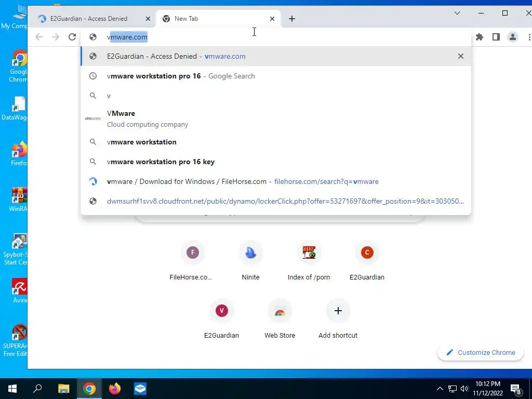532x399 pixels.
Task: Click the Chrome taskbar icon
Action: point(89,389)
